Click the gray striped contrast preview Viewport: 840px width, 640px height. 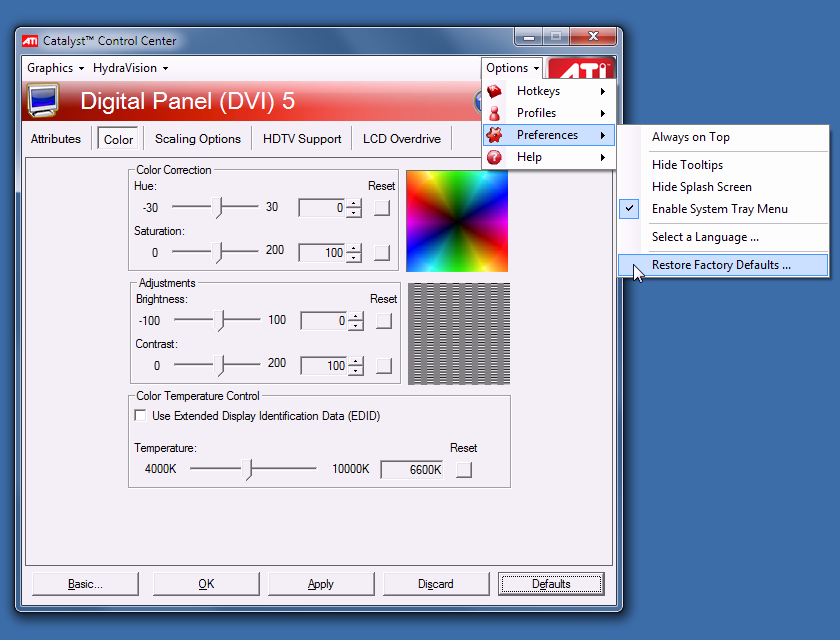point(459,334)
